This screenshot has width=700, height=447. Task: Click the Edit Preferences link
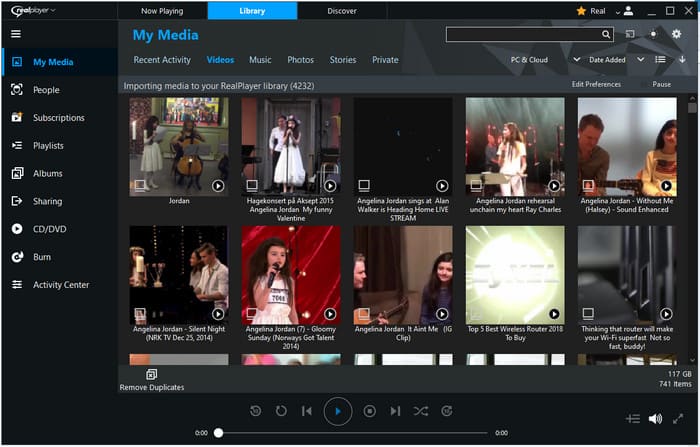(x=596, y=85)
